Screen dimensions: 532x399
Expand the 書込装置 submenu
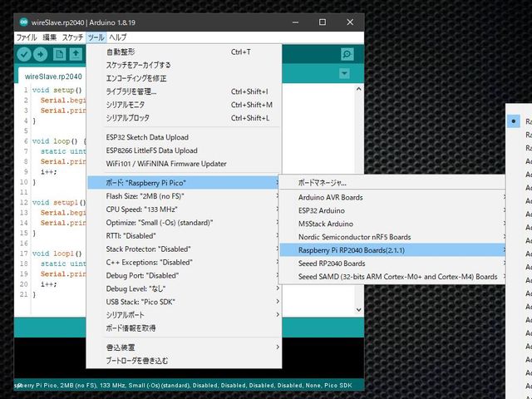[x=184, y=347]
